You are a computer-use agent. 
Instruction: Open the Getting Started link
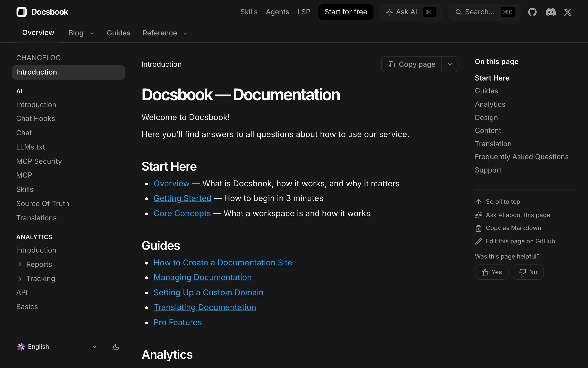182,198
